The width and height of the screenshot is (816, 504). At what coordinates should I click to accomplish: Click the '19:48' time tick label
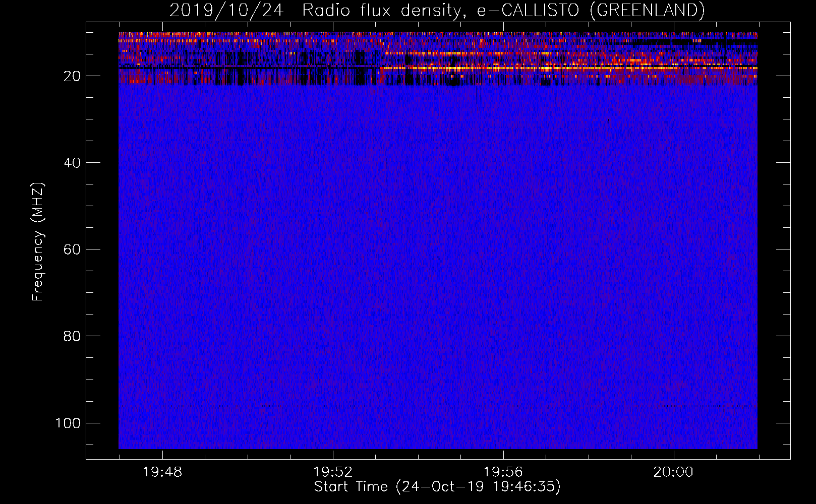[162, 472]
